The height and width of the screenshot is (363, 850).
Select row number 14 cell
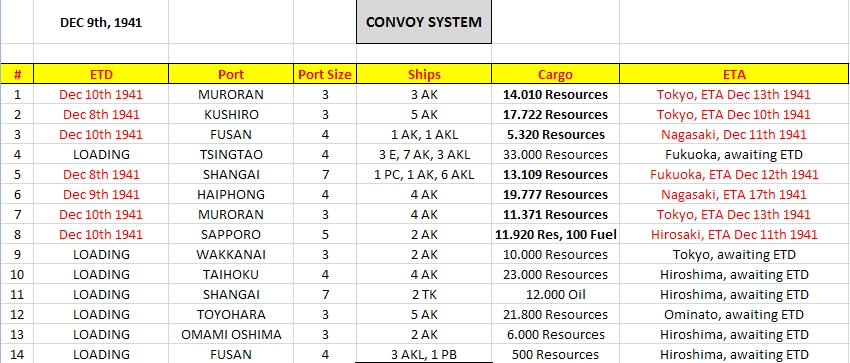17,354
